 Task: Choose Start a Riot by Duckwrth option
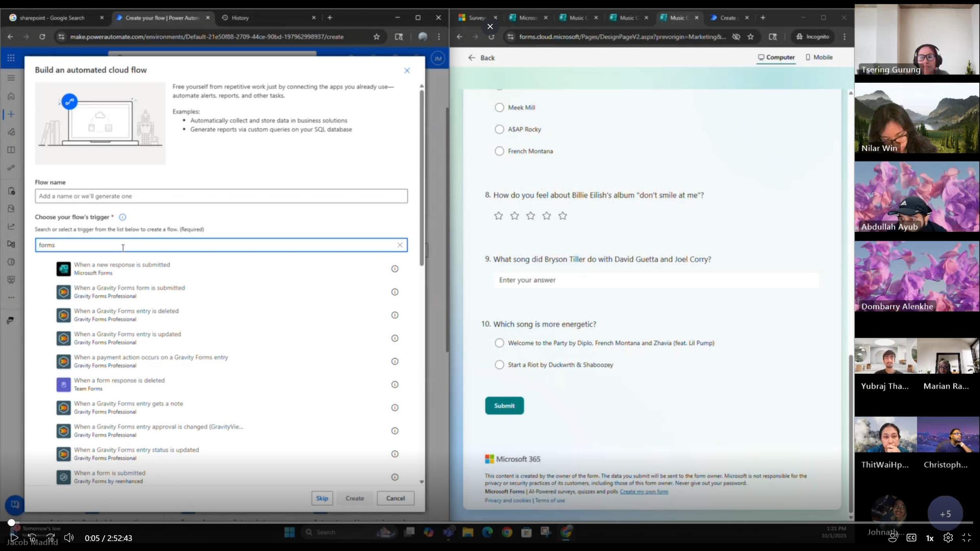[x=499, y=365]
